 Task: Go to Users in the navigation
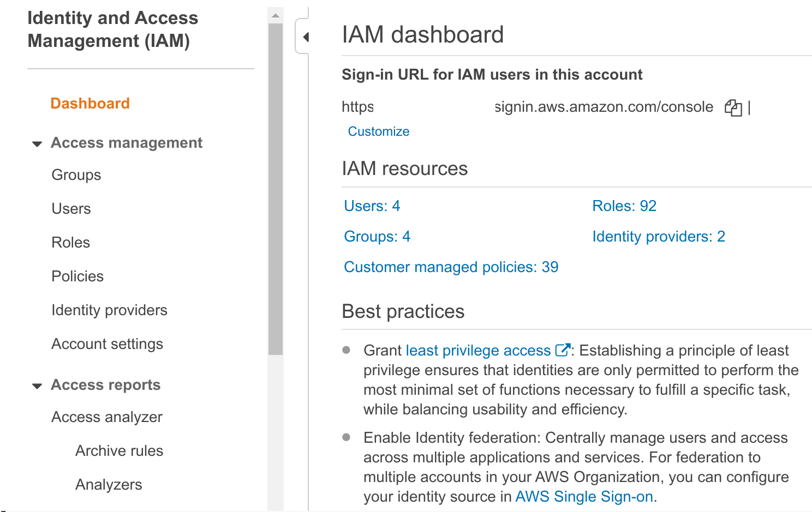pos(71,209)
